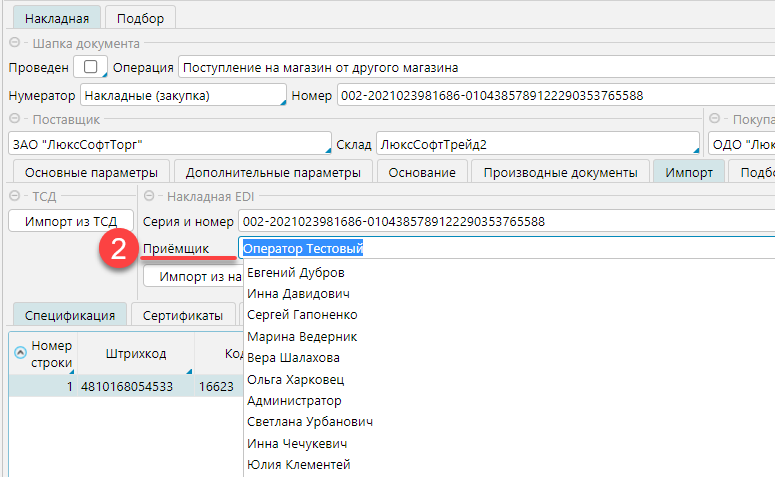The width and height of the screenshot is (775, 477).
Task: Click the Импорт из накладной button
Action: coord(192,276)
